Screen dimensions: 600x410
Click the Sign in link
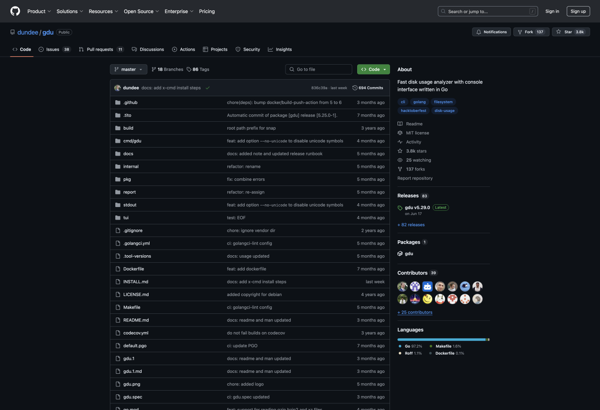pyautogui.click(x=552, y=11)
